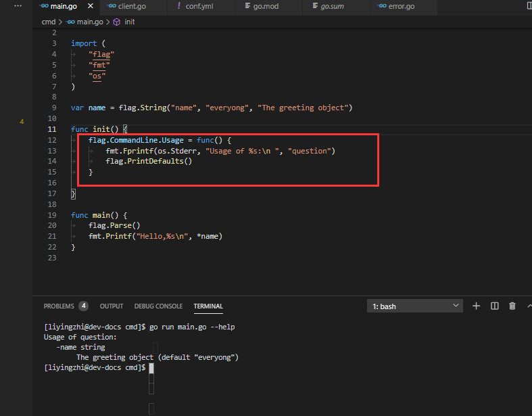Click the file icon on go.sum tab
The height and width of the screenshot is (416, 532).
click(x=315, y=6)
